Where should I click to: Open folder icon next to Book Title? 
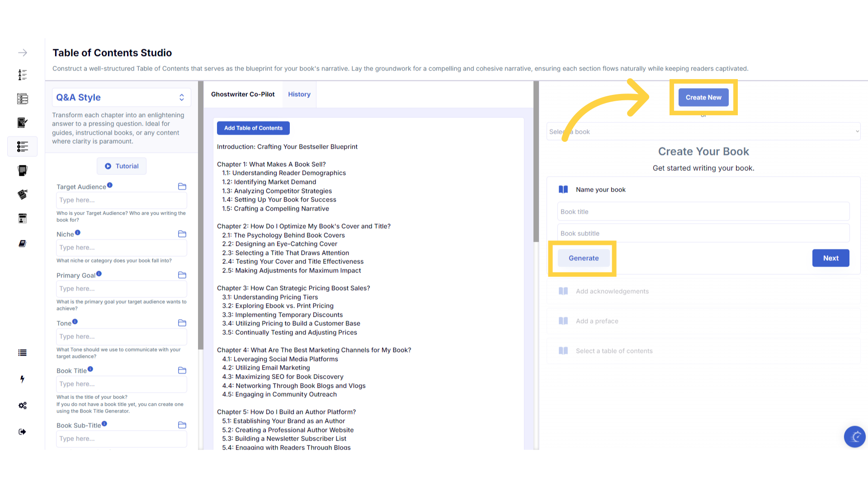click(182, 371)
